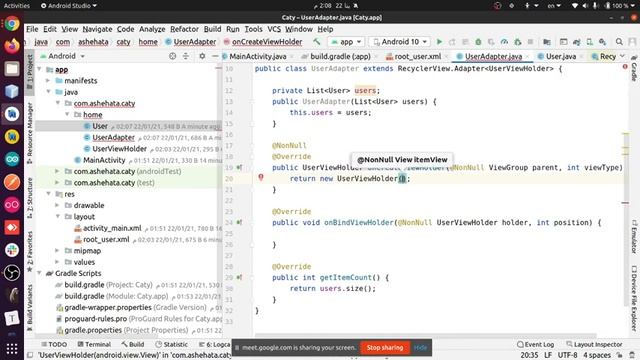Open the Terminal tool window button
Viewport: 640px width, 360px height.
(x=94, y=344)
